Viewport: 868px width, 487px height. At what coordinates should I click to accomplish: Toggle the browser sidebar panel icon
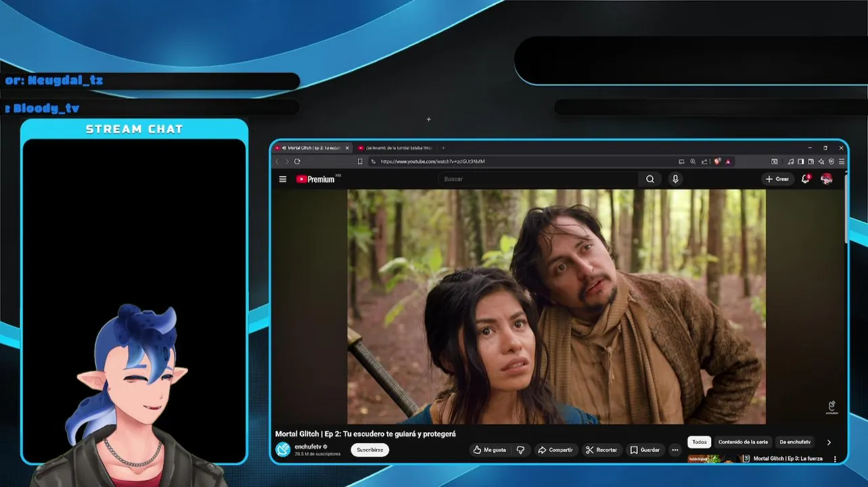coord(800,162)
